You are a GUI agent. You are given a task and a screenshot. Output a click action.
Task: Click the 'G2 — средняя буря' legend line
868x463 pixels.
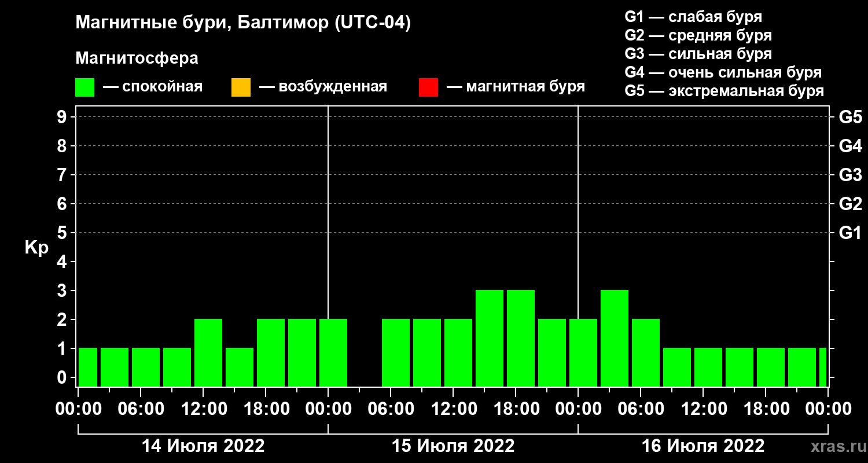coord(698,35)
